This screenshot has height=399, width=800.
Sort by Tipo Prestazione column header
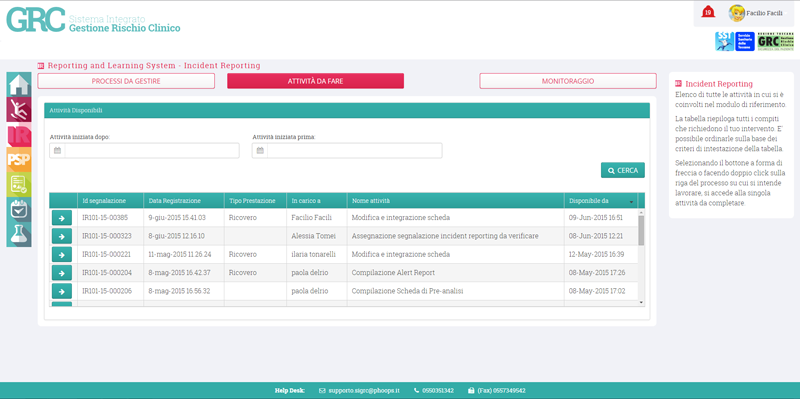pyautogui.click(x=255, y=201)
